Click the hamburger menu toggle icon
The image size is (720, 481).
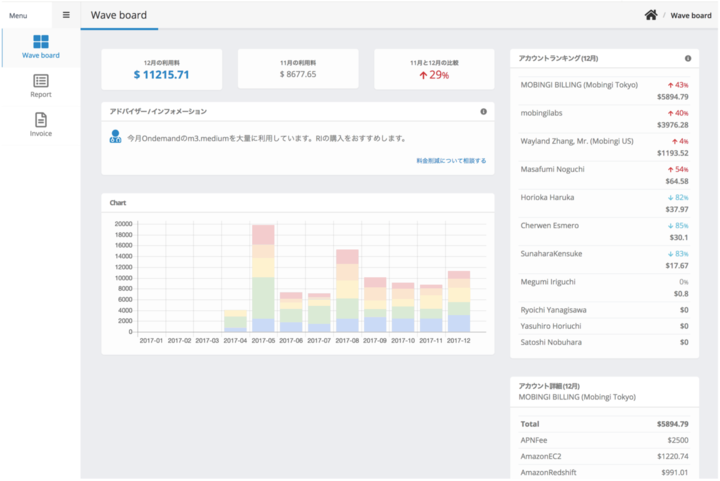pos(66,15)
